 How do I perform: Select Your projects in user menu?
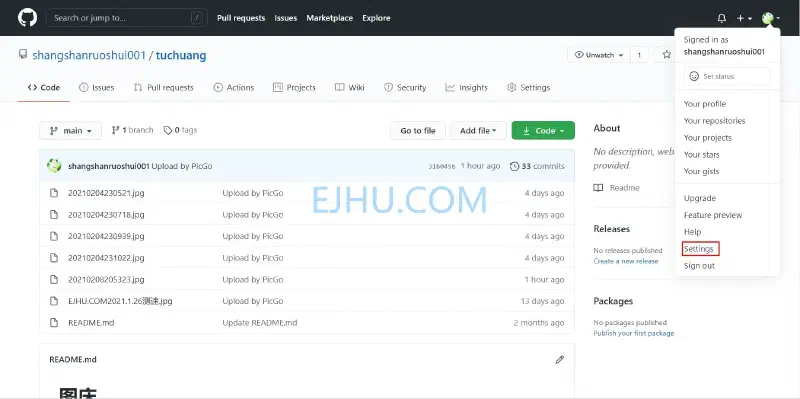pyautogui.click(x=708, y=138)
